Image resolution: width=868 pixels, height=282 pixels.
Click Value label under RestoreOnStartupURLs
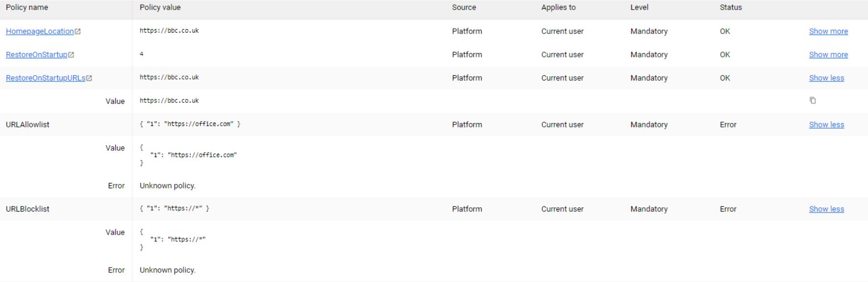(115, 102)
